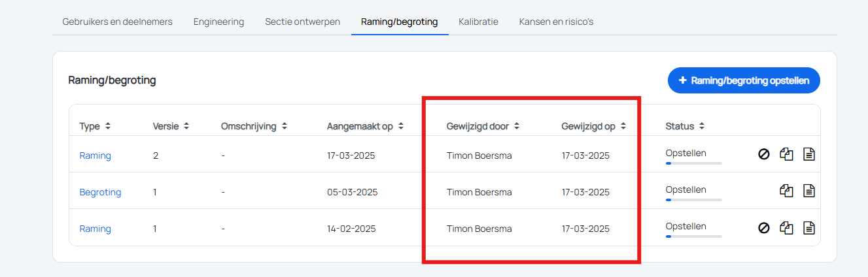Open document icon for 14-02-2025 Raming row
The height and width of the screenshot is (277, 868).
pyautogui.click(x=809, y=227)
